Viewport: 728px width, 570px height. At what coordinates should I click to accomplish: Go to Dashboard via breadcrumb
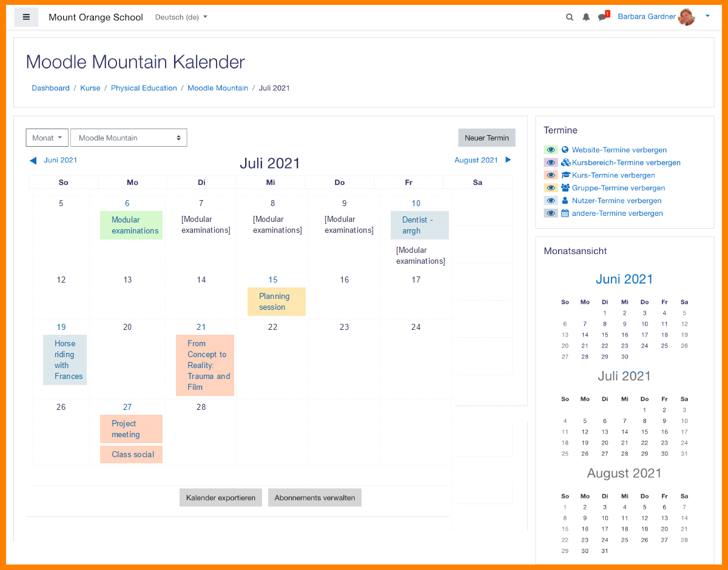(50, 88)
